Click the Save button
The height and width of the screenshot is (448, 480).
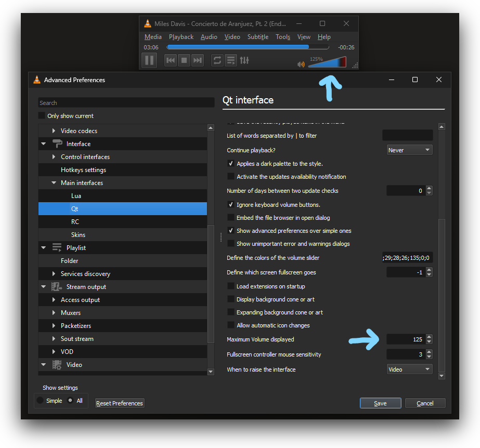click(380, 403)
